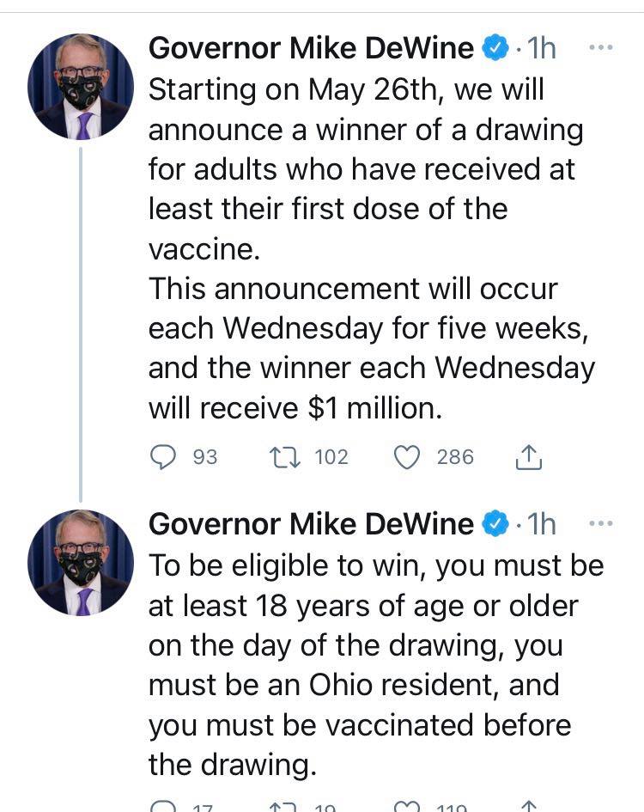Open more options for the eligibility tweet
Screen dimensions: 644x812
point(599,522)
